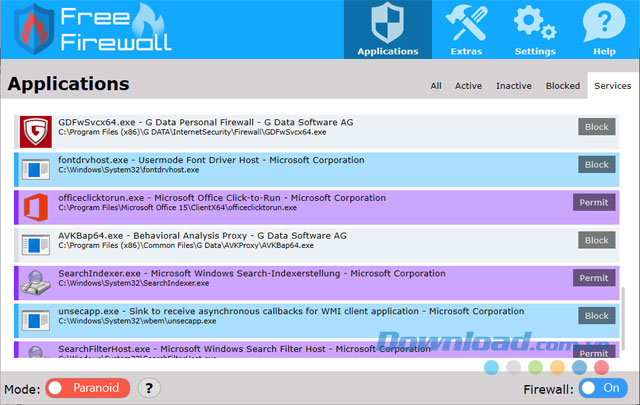The image size is (640, 405).
Task: Toggle the Paranoid mode switch
Action: 88,388
